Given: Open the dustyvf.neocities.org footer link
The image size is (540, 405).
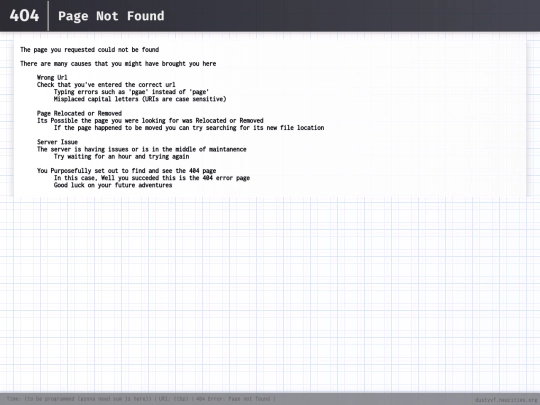Looking at the screenshot, I should pyautogui.click(x=506, y=400).
